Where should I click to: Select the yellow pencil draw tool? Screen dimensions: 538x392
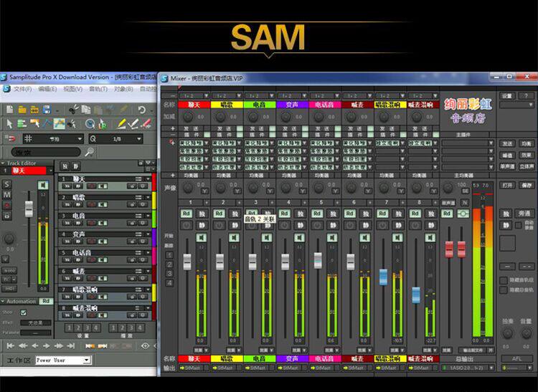121,124
